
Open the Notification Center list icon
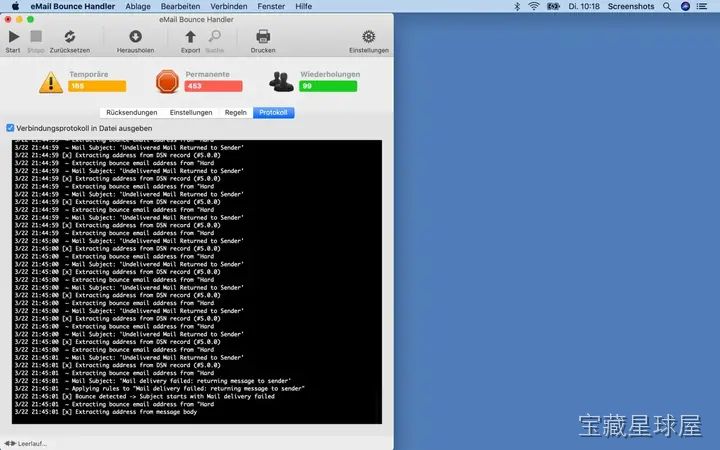[x=702, y=6]
